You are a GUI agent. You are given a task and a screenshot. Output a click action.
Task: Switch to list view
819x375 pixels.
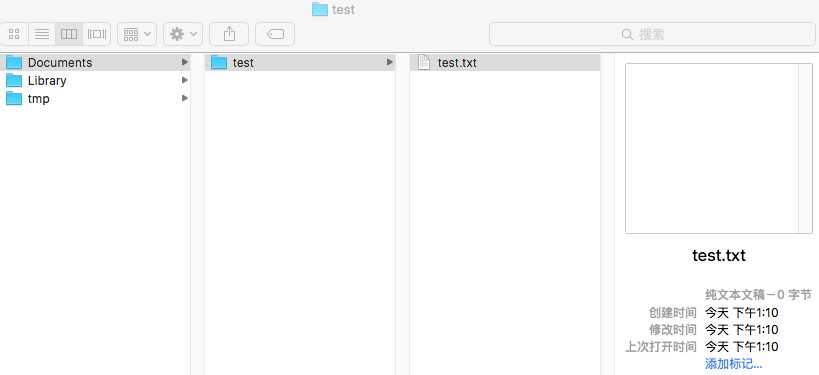point(42,34)
